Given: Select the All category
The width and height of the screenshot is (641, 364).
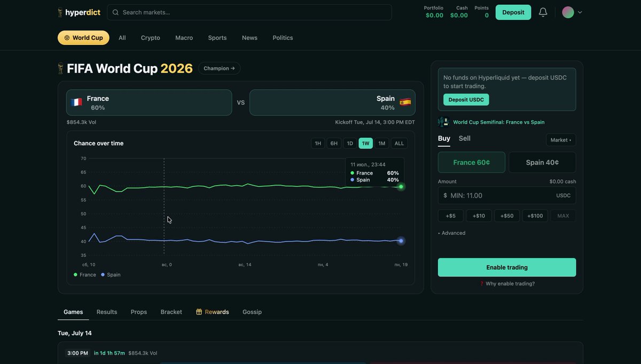Looking at the screenshot, I should 122,38.
